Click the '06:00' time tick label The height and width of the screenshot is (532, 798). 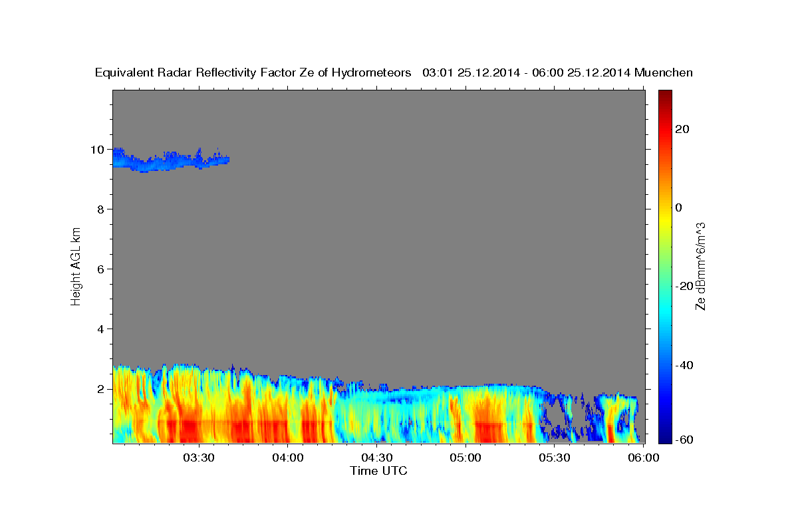click(x=642, y=458)
